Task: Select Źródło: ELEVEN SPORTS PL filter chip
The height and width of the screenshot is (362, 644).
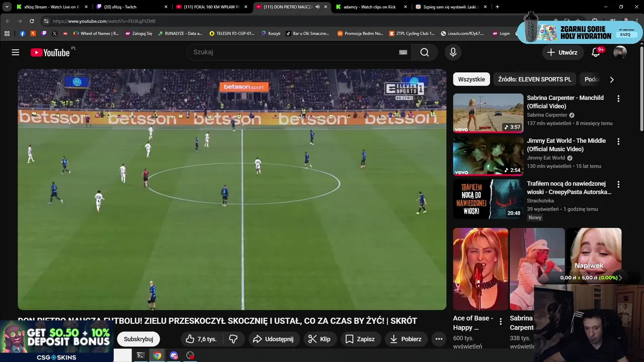Action: [535, 79]
